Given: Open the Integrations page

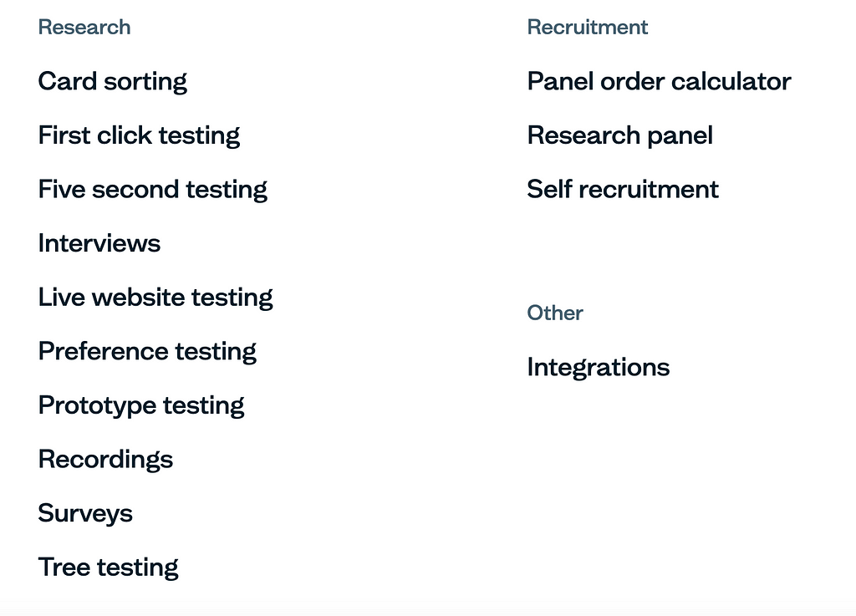Looking at the screenshot, I should tap(599, 368).
